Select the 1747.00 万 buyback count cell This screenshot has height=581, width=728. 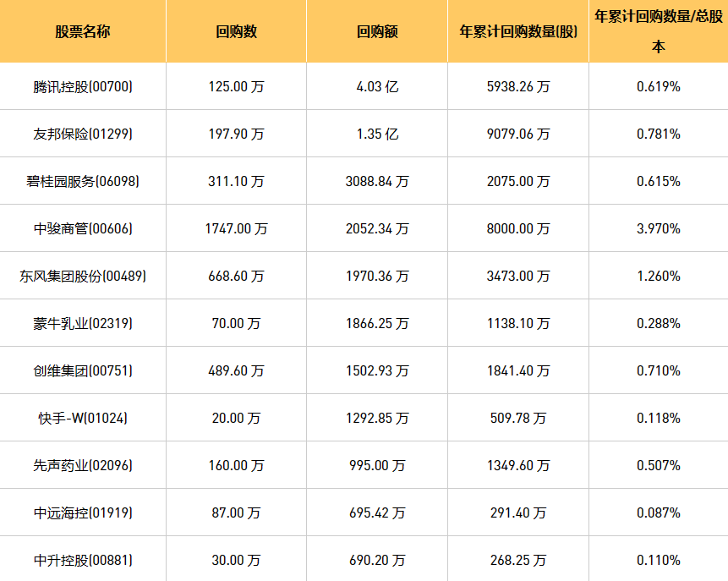coord(236,228)
